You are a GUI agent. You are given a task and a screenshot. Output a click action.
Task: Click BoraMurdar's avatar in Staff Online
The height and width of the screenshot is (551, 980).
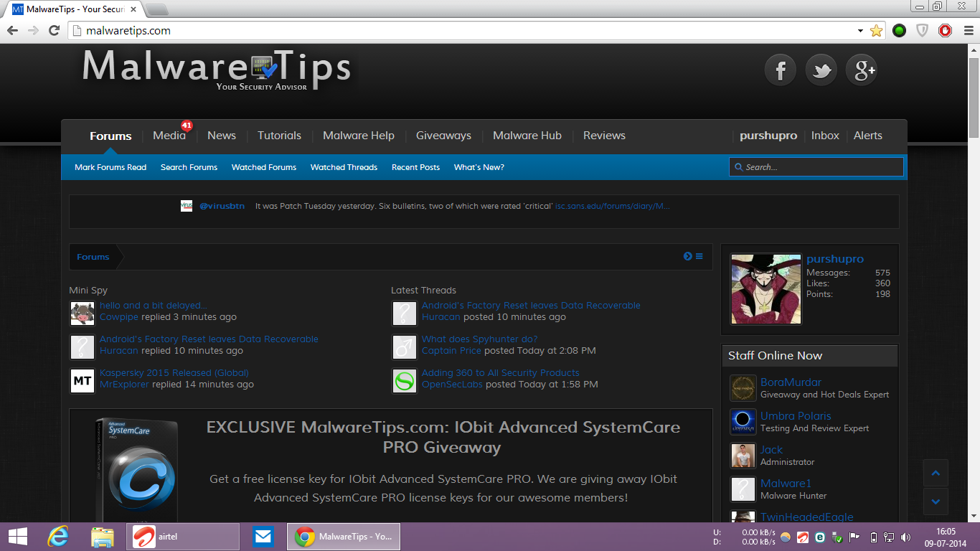[743, 388]
